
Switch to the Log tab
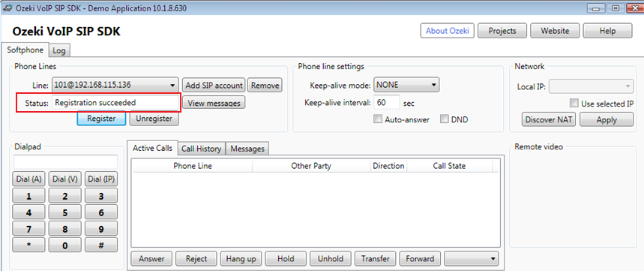(59, 50)
